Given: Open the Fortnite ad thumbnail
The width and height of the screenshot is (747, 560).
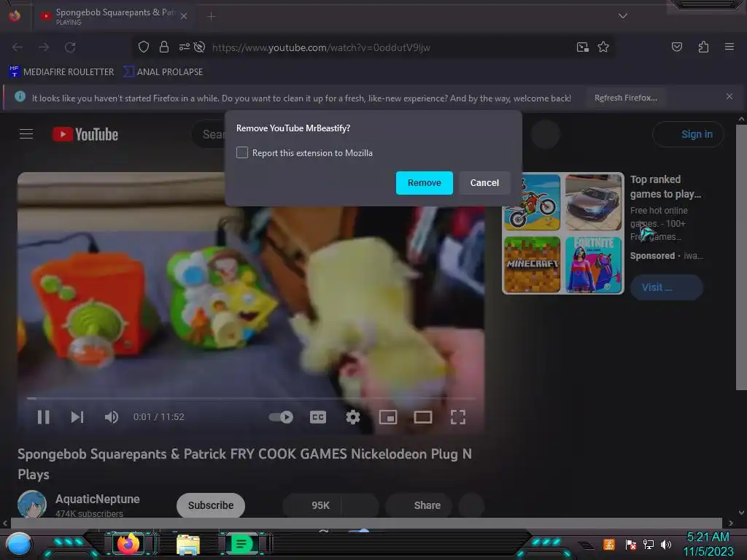Looking at the screenshot, I should 594,265.
